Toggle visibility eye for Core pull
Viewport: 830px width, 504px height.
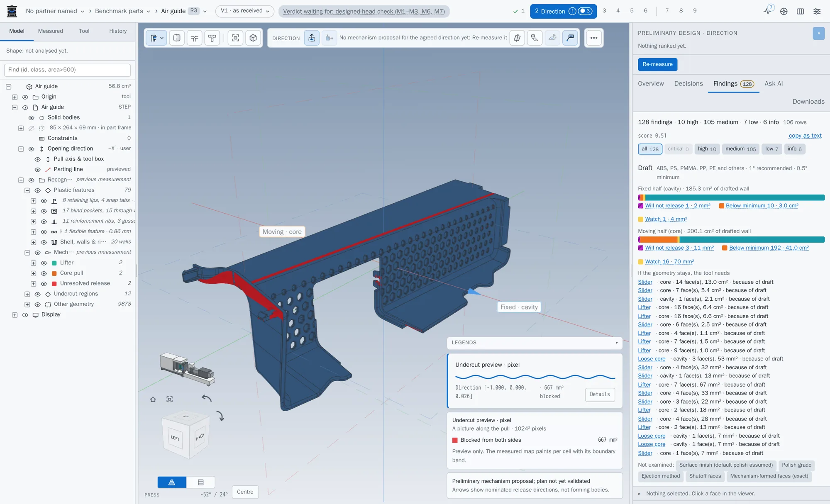click(44, 273)
